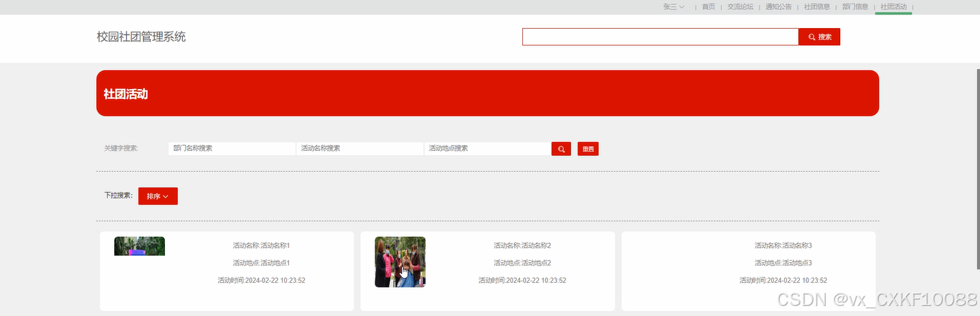Go to 首页 in the top navigation
Image resolution: width=980 pixels, height=316 pixels.
(708, 6)
